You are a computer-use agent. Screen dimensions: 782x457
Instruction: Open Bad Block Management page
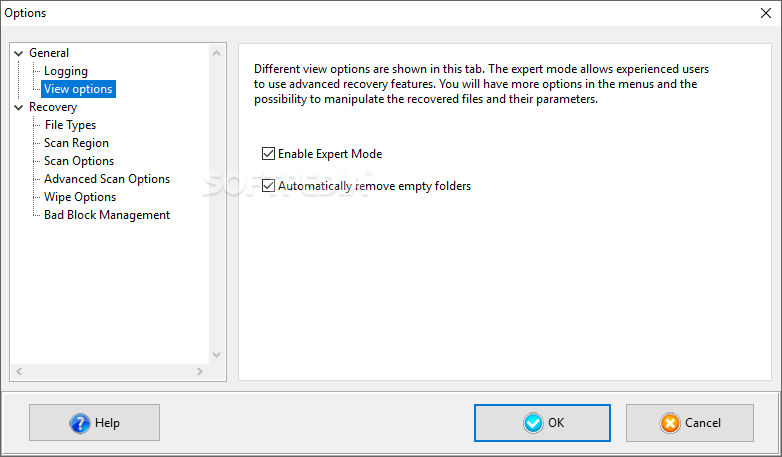107,215
